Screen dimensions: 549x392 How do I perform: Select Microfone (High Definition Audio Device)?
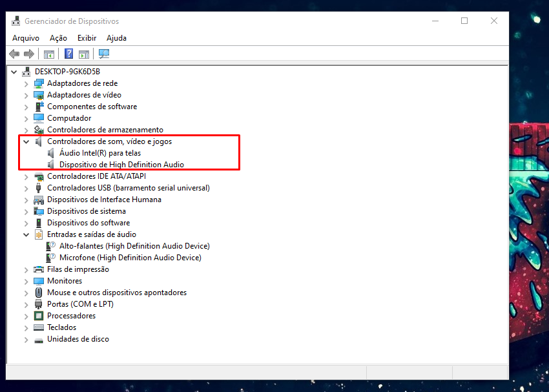pyautogui.click(x=130, y=257)
